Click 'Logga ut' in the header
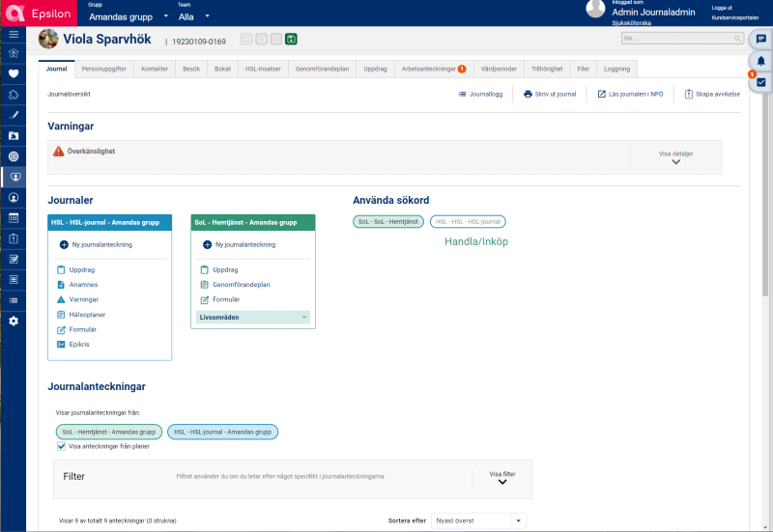 pos(722,8)
